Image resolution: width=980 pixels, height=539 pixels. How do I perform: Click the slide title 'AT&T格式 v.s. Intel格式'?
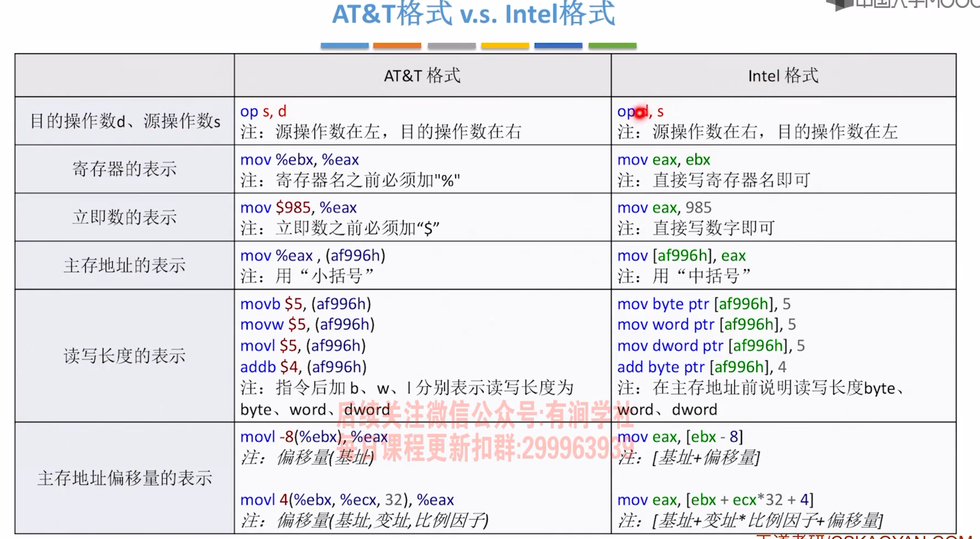pos(474,14)
